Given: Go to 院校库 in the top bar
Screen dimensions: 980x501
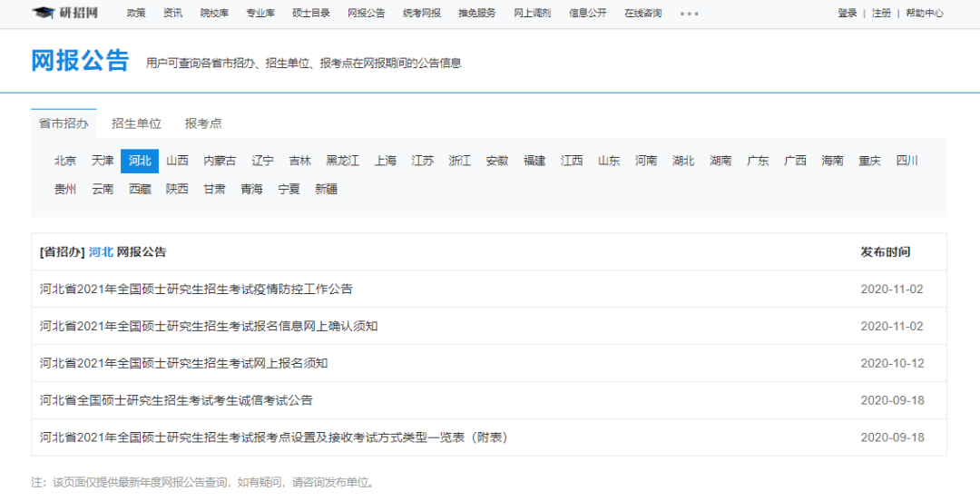Looking at the screenshot, I should click(x=215, y=13).
